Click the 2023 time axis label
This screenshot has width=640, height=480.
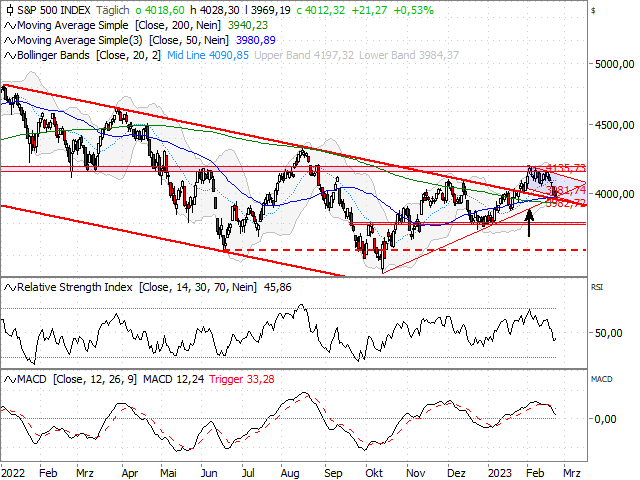tap(500, 473)
